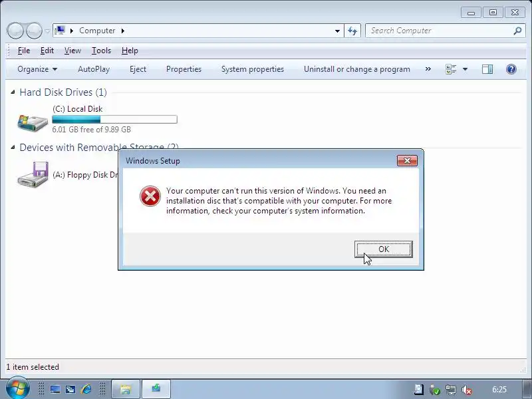Click the blue Help question mark icon
The height and width of the screenshot is (399, 532).
click(x=511, y=69)
